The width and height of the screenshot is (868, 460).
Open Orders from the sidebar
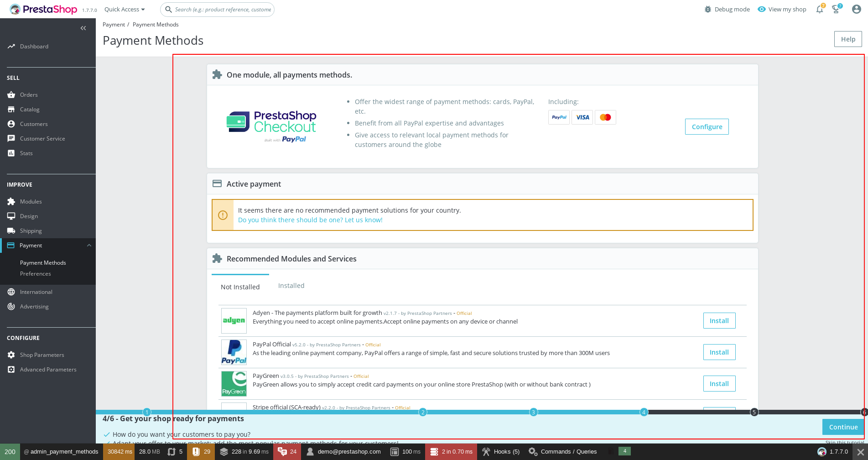click(28, 94)
